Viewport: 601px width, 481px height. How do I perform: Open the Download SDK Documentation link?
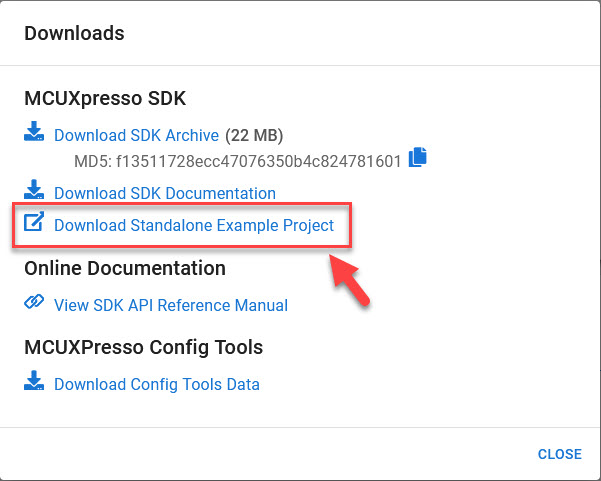[165, 193]
